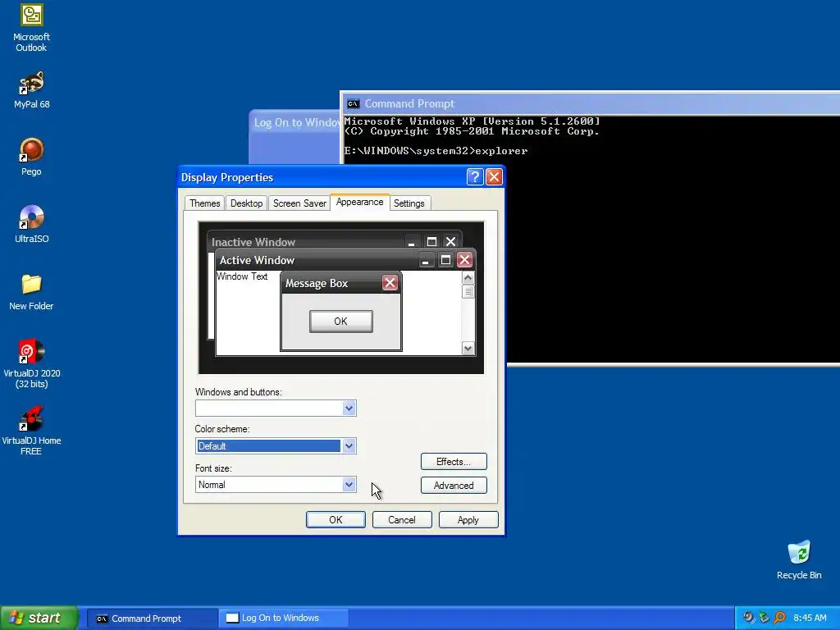Click the 'explorer' command line text
Screen dimensions: 840x630
coord(501,151)
